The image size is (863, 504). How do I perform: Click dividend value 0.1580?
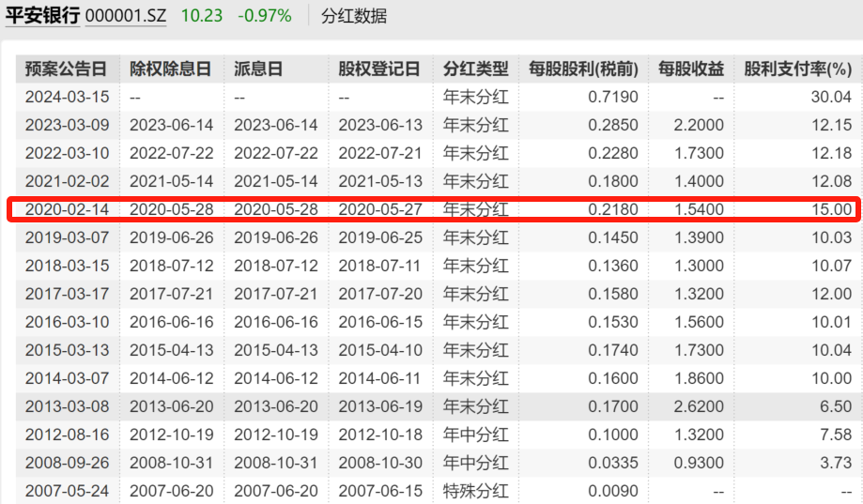[613, 294]
